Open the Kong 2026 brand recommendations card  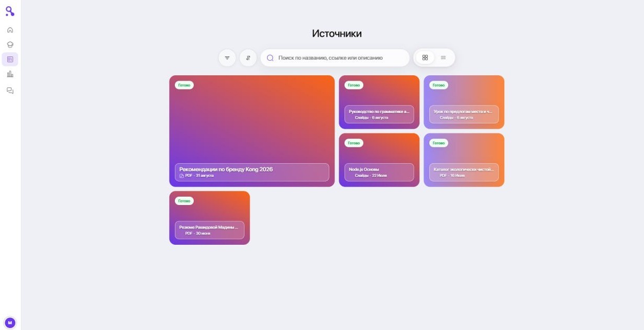(252, 131)
